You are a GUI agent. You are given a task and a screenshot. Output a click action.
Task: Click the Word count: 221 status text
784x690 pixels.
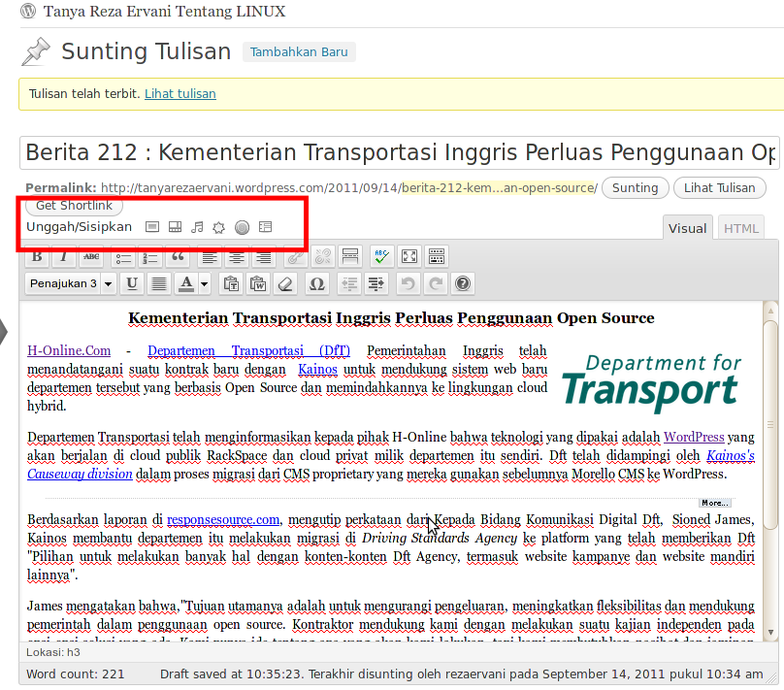(76, 674)
